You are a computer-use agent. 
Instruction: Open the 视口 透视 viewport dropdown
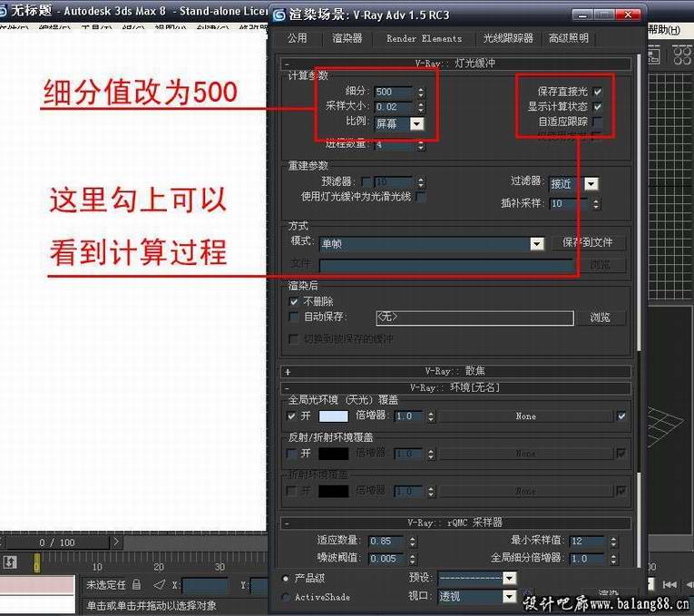click(x=510, y=597)
